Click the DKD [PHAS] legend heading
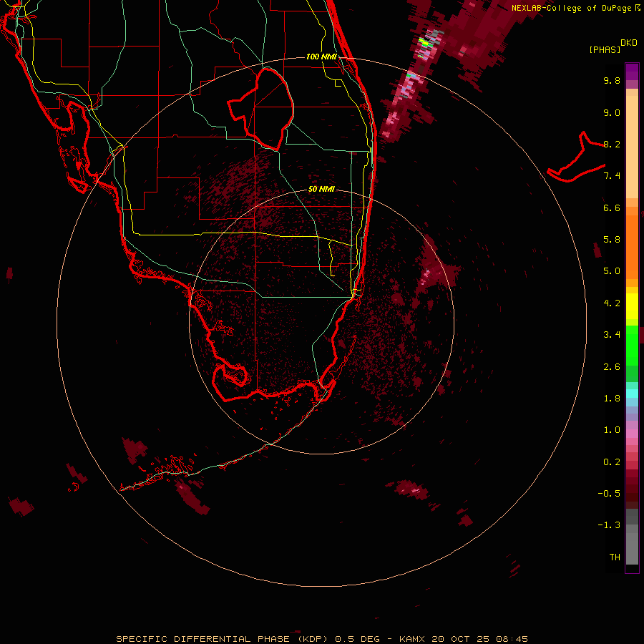Screen dimensions: 644x644 click(x=613, y=46)
